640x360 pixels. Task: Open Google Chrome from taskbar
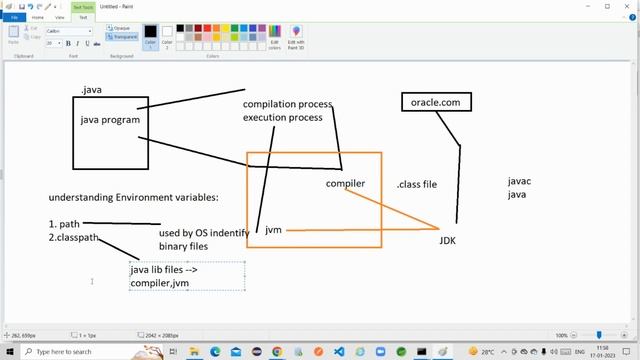pyautogui.click(x=277, y=351)
